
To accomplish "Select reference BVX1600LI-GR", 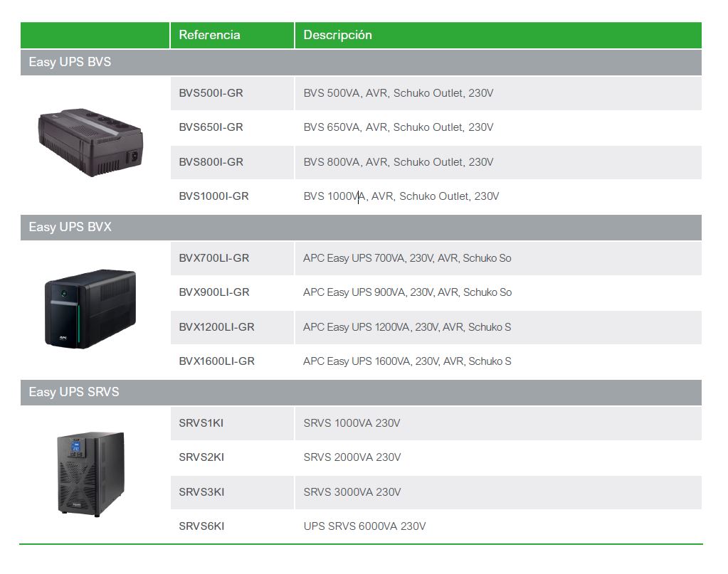I will click(x=217, y=362).
